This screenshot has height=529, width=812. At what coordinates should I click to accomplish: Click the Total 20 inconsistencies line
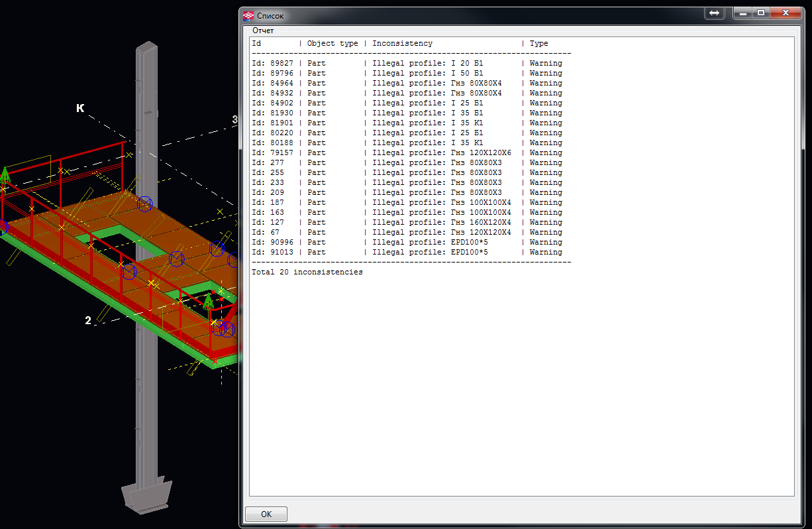pos(307,272)
